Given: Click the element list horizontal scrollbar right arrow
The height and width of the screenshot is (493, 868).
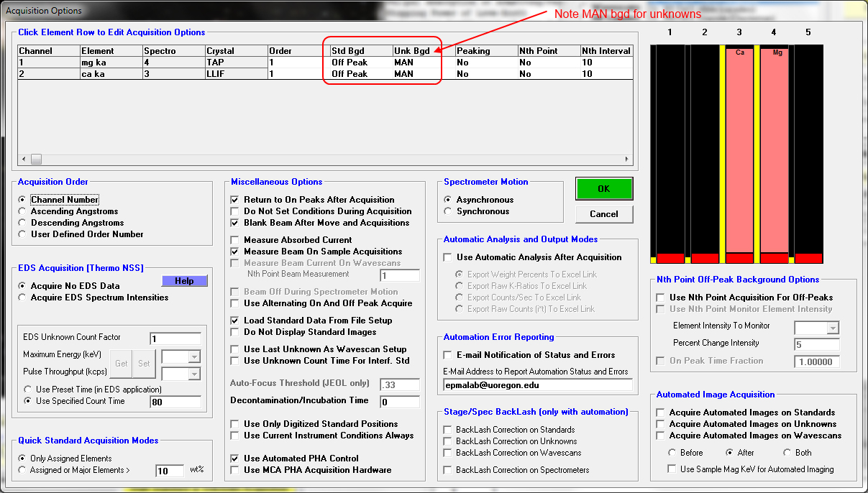Looking at the screenshot, I should (627, 160).
